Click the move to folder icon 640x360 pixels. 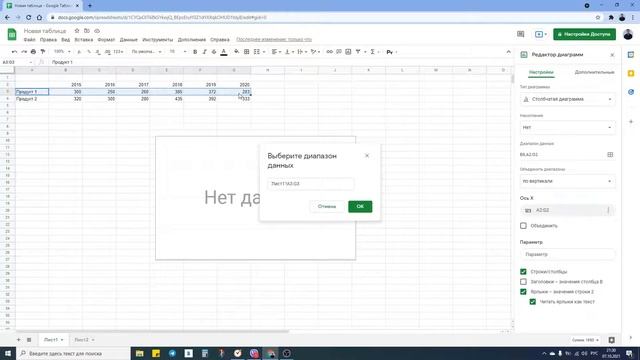click(87, 31)
